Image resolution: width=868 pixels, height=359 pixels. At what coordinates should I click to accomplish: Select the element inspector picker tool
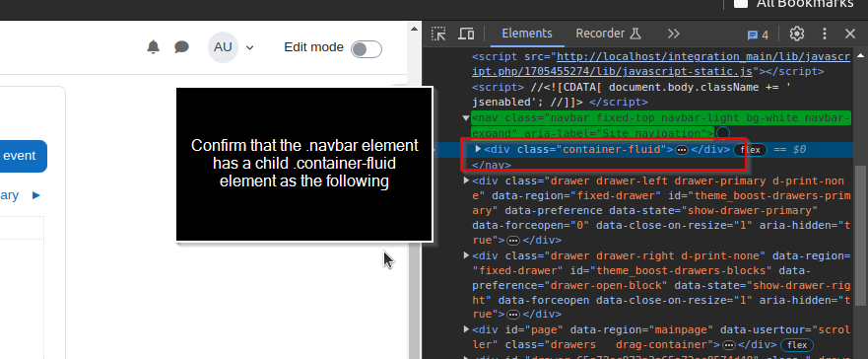(x=438, y=34)
